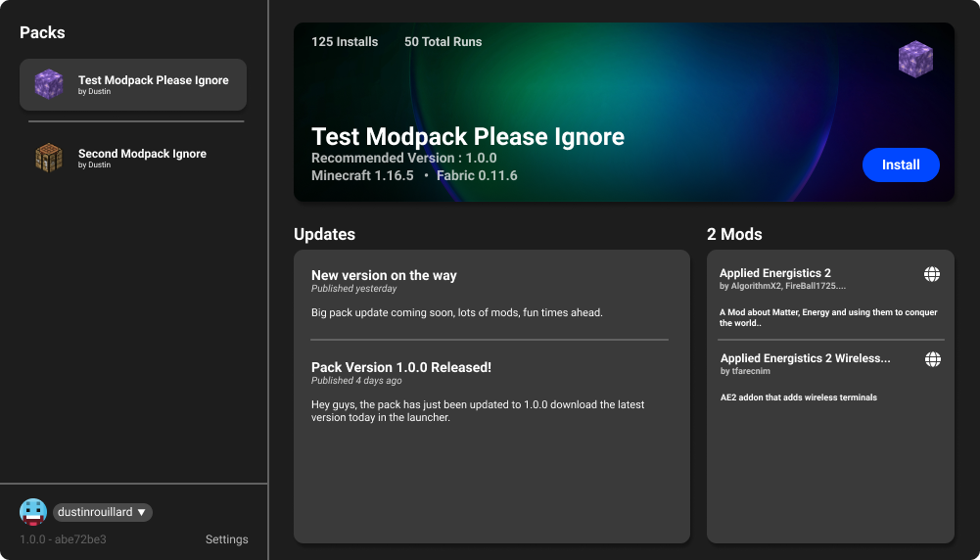The width and height of the screenshot is (980, 560).
Task: Click the Test Modpack Please Ignore banner title
Action: click(467, 136)
